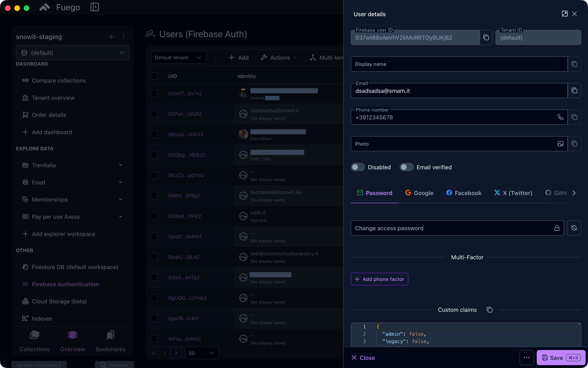Open the page size 50 dropdown
The width and height of the screenshot is (588, 368).
click(x=202, y=353)
